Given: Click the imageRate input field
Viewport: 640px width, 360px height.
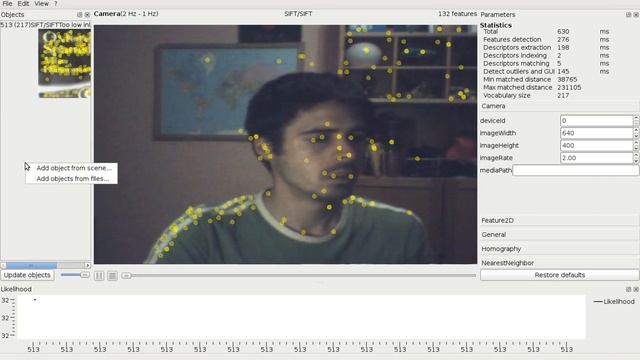Looking at the screenshot, I should click(x=596, y=158).
